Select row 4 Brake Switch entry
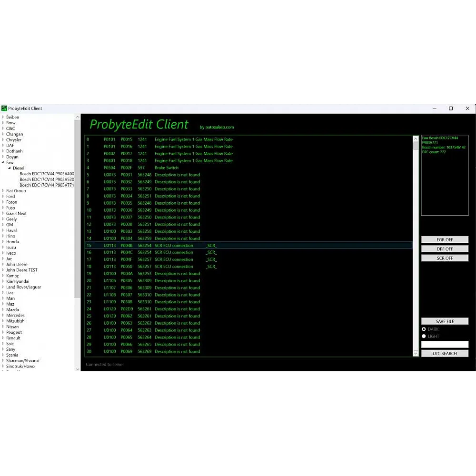Viewport: 476px width, 476px height. tap(167, 168)
